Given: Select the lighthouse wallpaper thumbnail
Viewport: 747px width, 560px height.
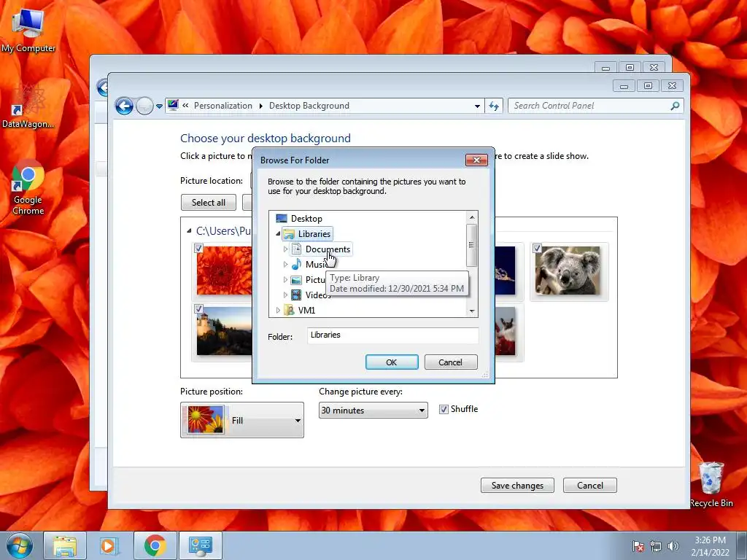Looking at the screenshot, I should coord(225,331).
